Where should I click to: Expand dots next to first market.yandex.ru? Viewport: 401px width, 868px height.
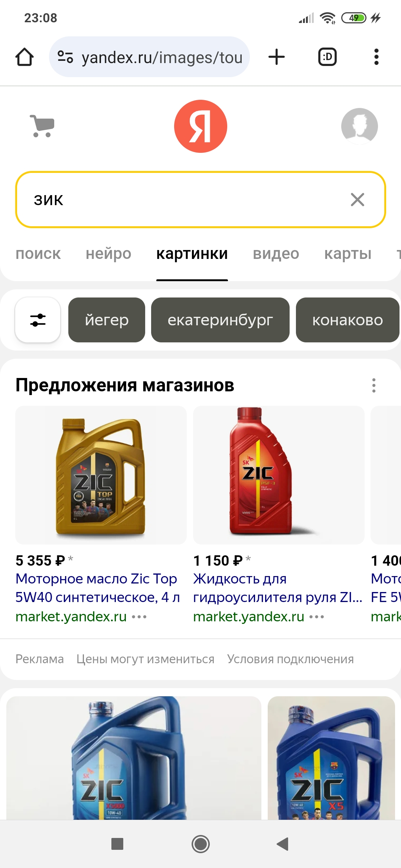tap(139, 617)
